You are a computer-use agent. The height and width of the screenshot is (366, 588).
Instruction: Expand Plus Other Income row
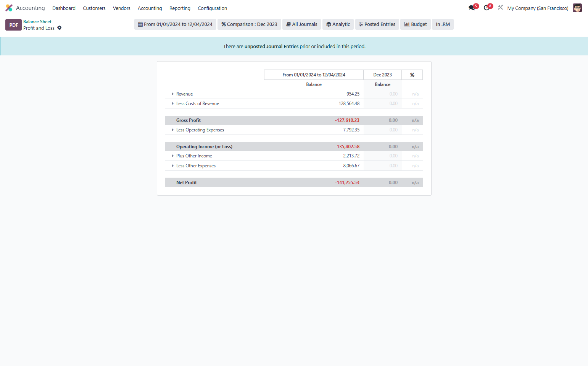click(172, 156)
